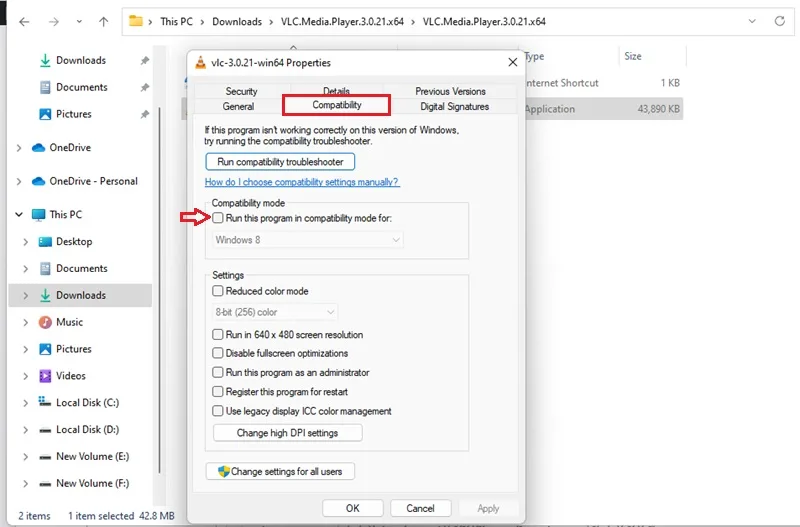Switch to the Details tab
Image resolution: width=800 pixels, height=527 pixels.
(x=336, y=90)
